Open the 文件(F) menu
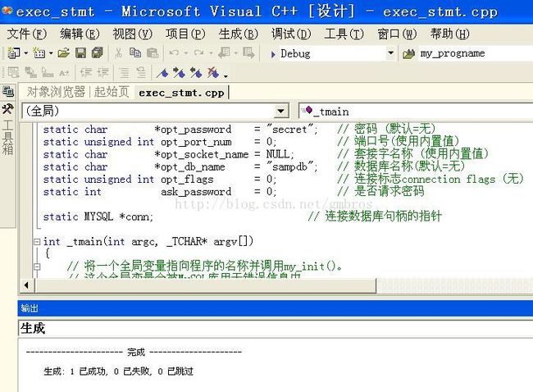The height and width of the screenshot is (392, 533). coord(26,34)
